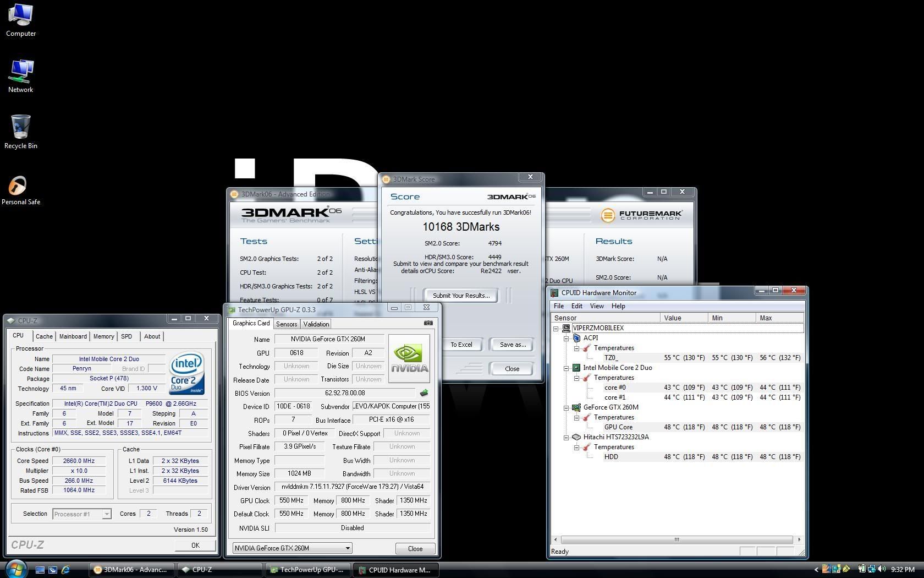The width and height of the screenshot is (924, 578).
Task: Click the Max column header
Action: [780, 318]
